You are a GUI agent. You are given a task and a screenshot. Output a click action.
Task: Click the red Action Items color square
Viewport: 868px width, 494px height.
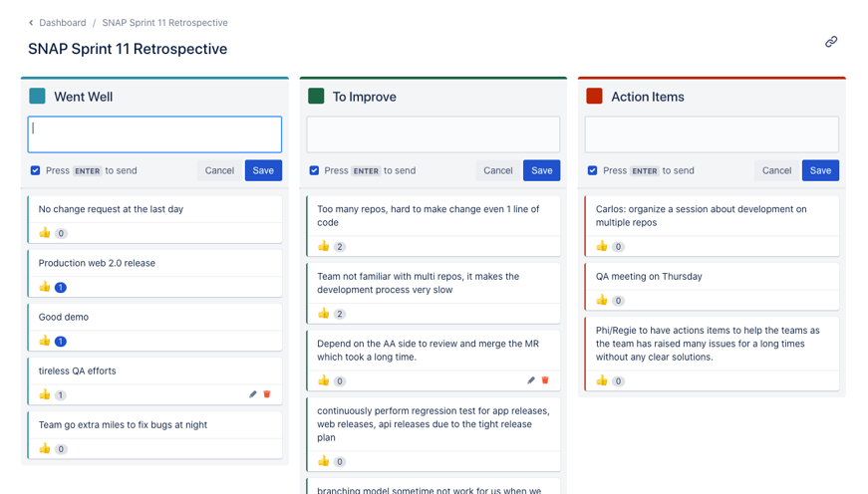pos(595,97)
